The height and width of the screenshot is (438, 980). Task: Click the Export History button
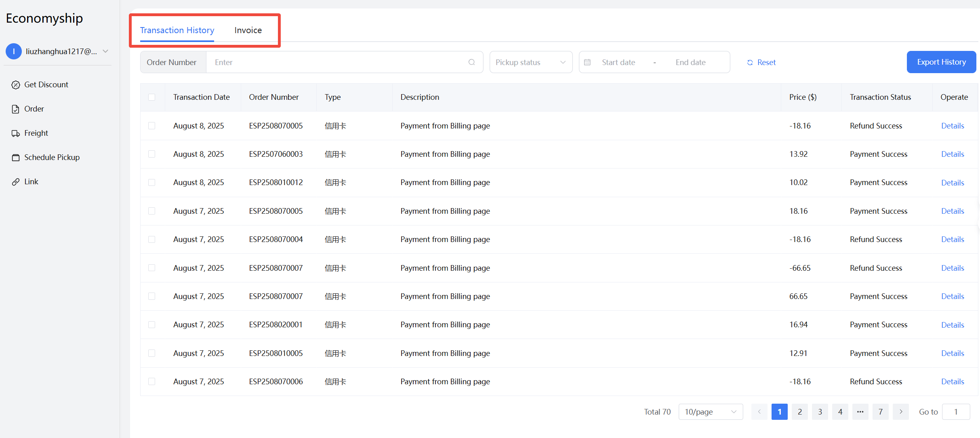(941, 62)
